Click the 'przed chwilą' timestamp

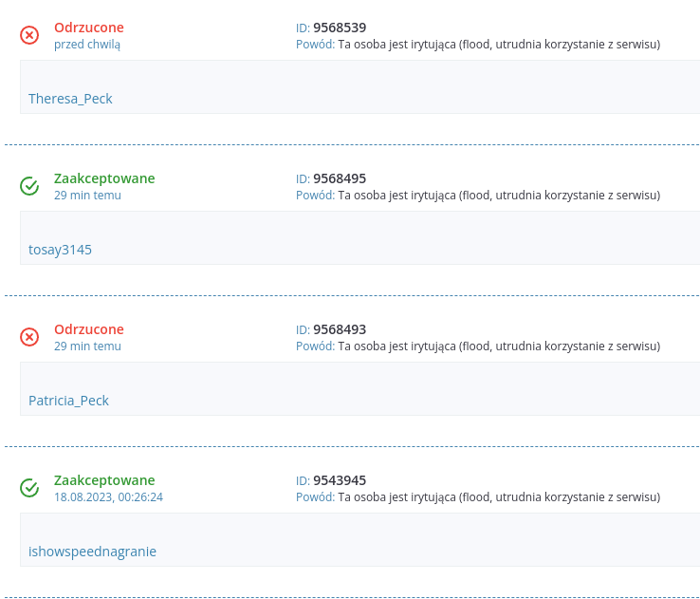[x=87, y=44]
